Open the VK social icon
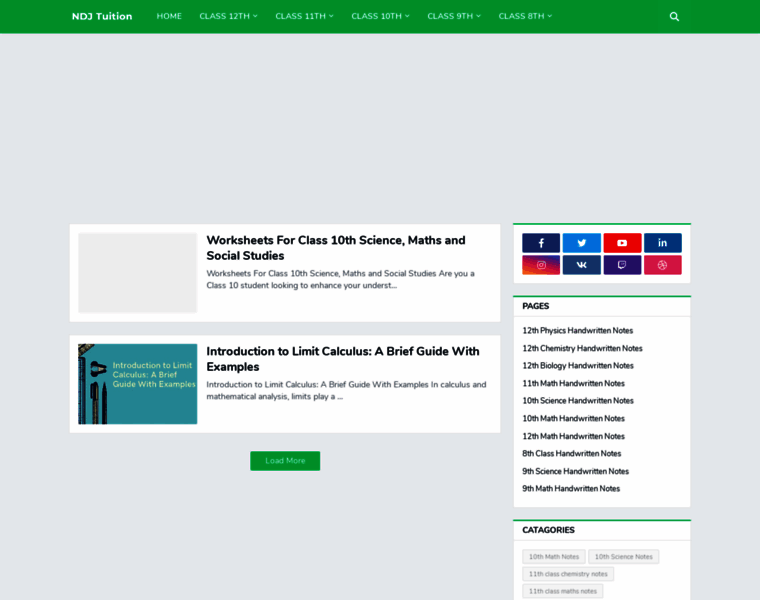 (582, 265)
